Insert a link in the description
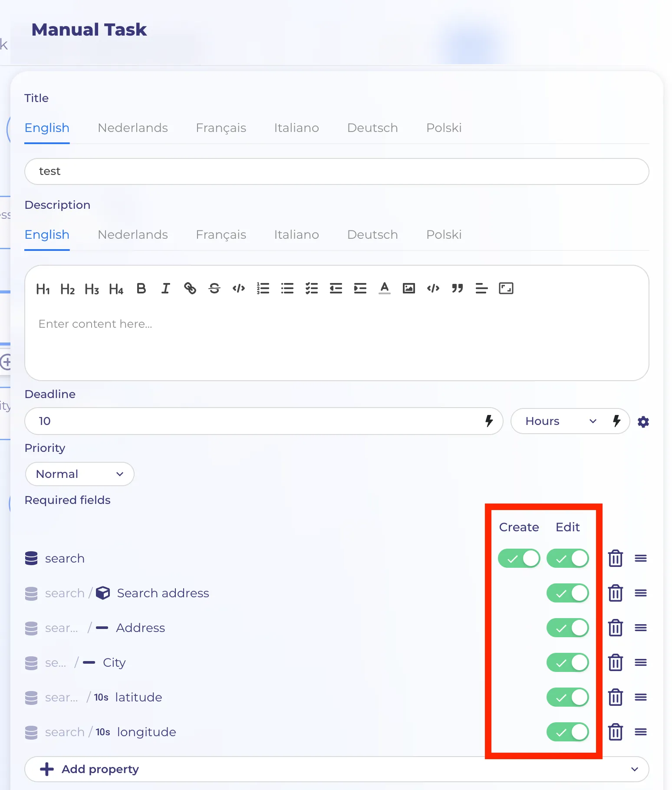Viewport: 672px width, 790px height. coord(190,288)
